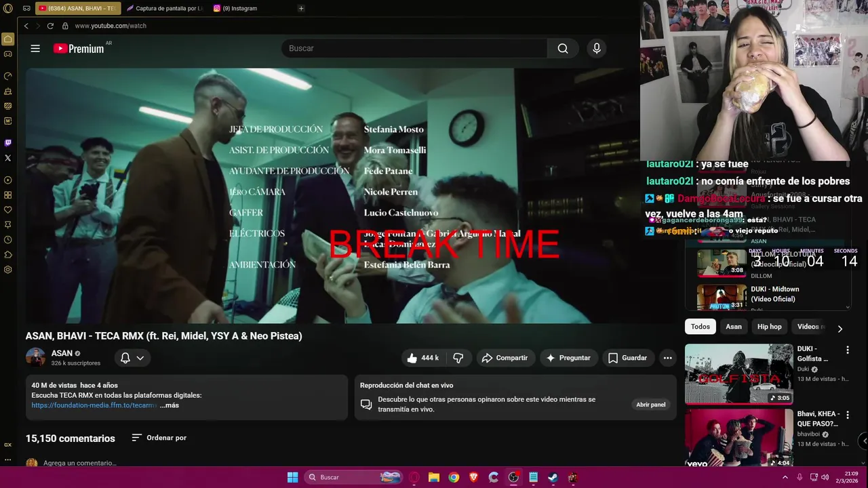Open Chrome from the Windows taskbar
Screen dimensions: 868x488
pos(454,477)
